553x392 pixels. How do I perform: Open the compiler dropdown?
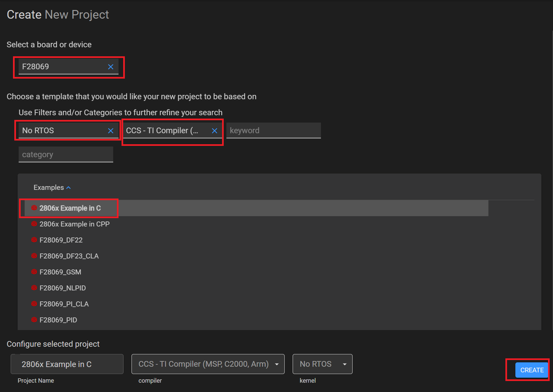[x=208, y=364]
